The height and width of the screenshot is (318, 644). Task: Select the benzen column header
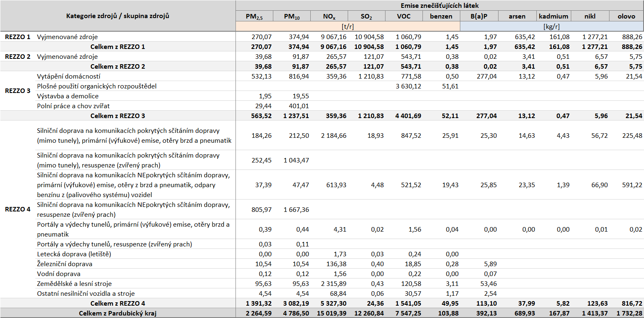pos(441,16)
